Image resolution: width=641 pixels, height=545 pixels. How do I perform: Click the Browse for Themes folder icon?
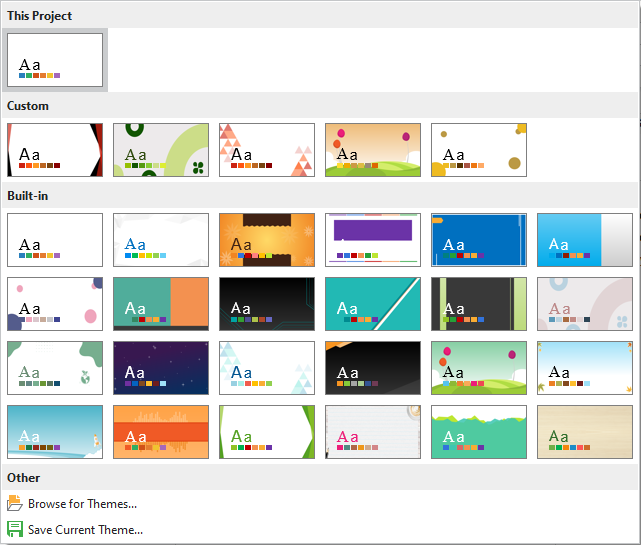15,504
